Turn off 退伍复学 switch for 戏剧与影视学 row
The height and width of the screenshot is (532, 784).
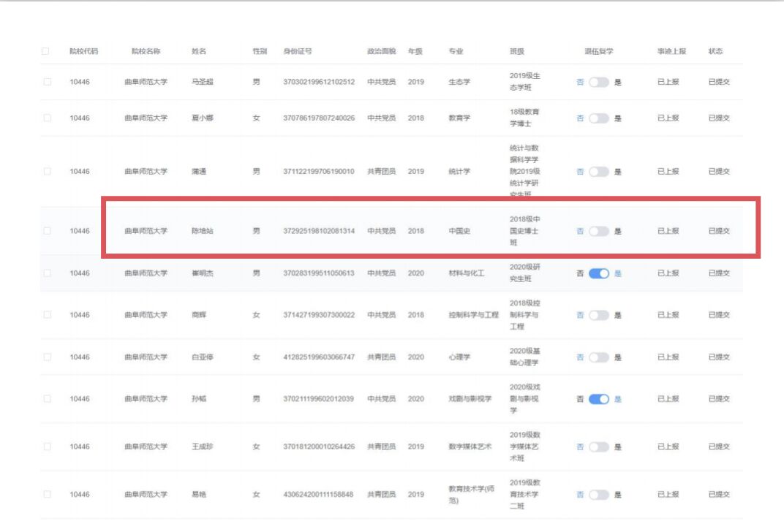tap(598, 399)
